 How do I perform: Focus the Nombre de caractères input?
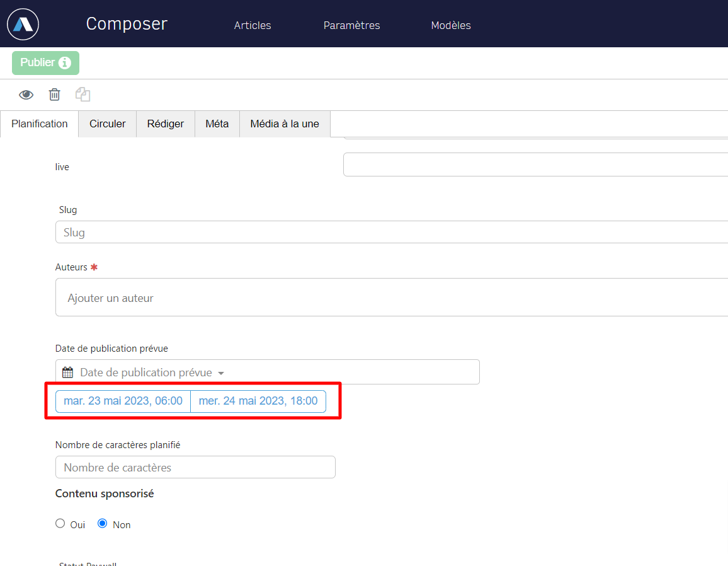point(195,467)
